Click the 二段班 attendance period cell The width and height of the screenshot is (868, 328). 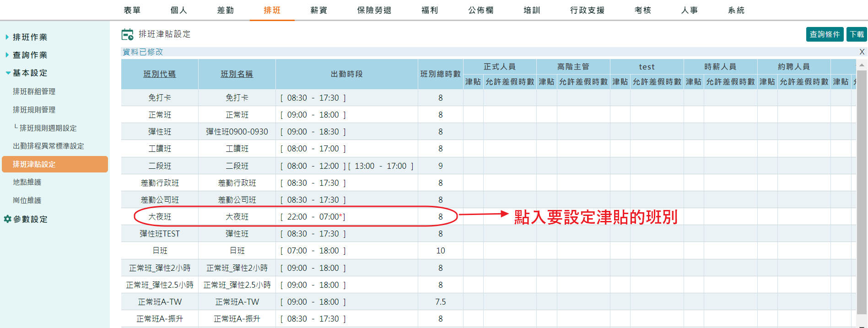point(347,166)
